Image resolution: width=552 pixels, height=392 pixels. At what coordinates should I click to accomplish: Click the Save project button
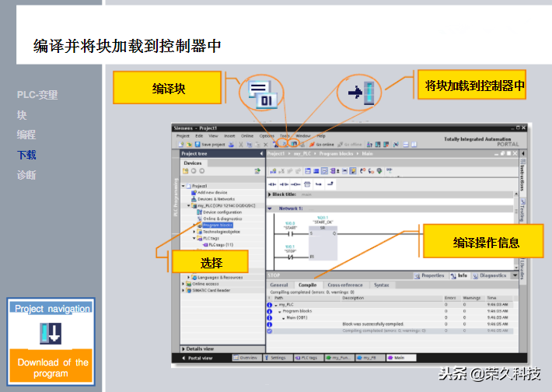[x=210, y=145]
